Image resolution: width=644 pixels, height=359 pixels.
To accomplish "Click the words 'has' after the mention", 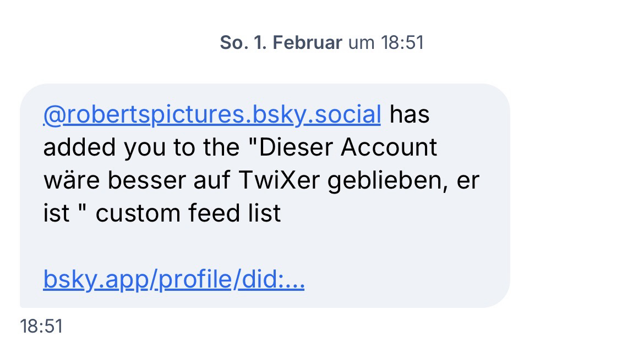I will (409, 114).
